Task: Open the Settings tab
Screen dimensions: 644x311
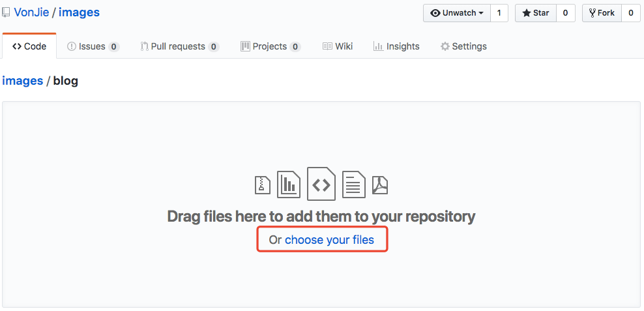Action: click(463, 46)
